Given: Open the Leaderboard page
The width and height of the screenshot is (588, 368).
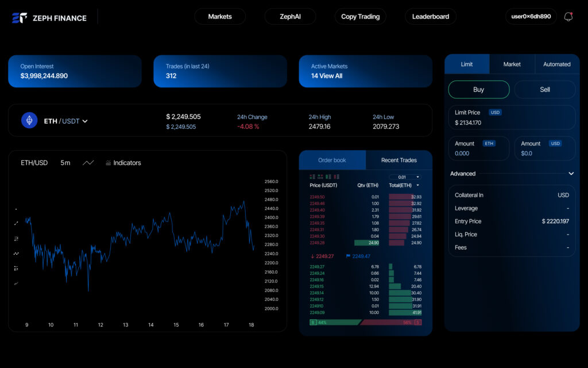Looking at the screenshot, I should 430,17.
